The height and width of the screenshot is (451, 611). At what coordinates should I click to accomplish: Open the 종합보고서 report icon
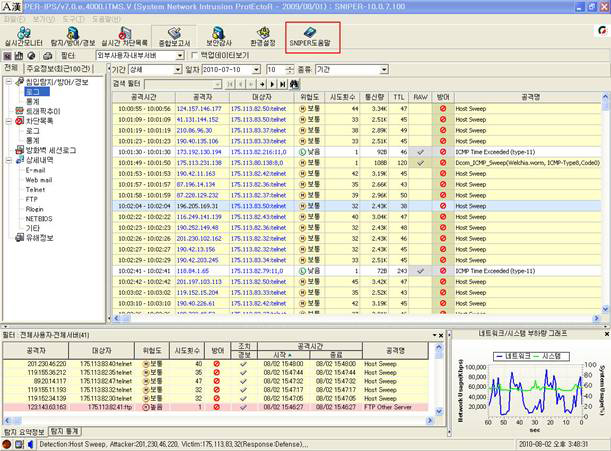[x=175, y=38]
